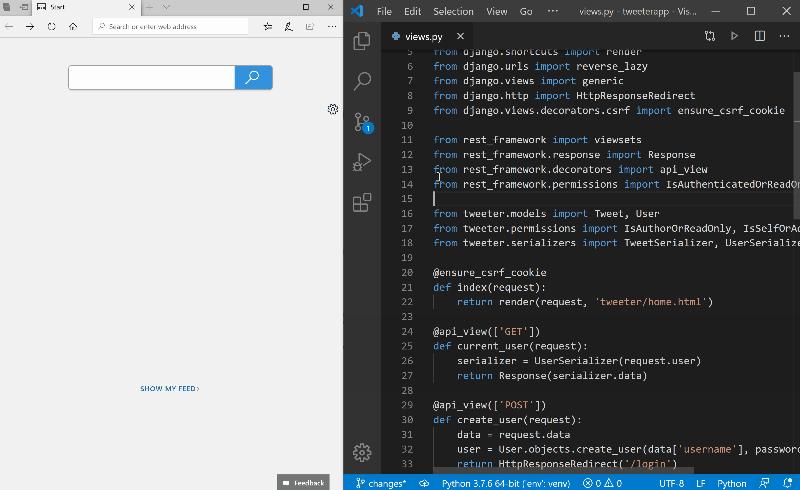800x490 pixels.
Task: Open the Extensions view in VS Code
Action: point(362,202)
